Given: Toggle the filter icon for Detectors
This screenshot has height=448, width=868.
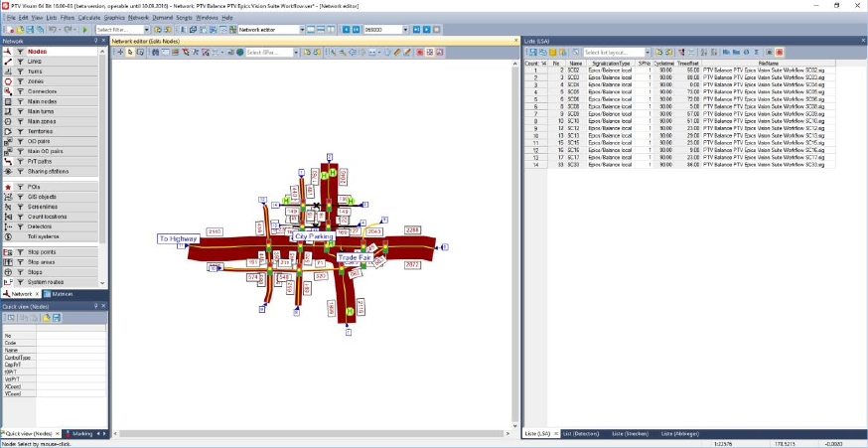Looking at the screenshot, I should [x=20, y=226].
